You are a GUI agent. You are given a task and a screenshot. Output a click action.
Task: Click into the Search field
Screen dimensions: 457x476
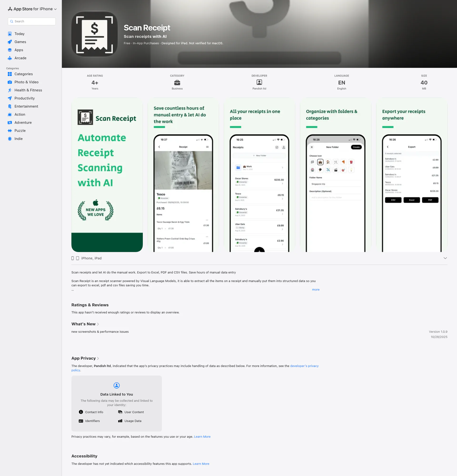[x=32, y=21]
